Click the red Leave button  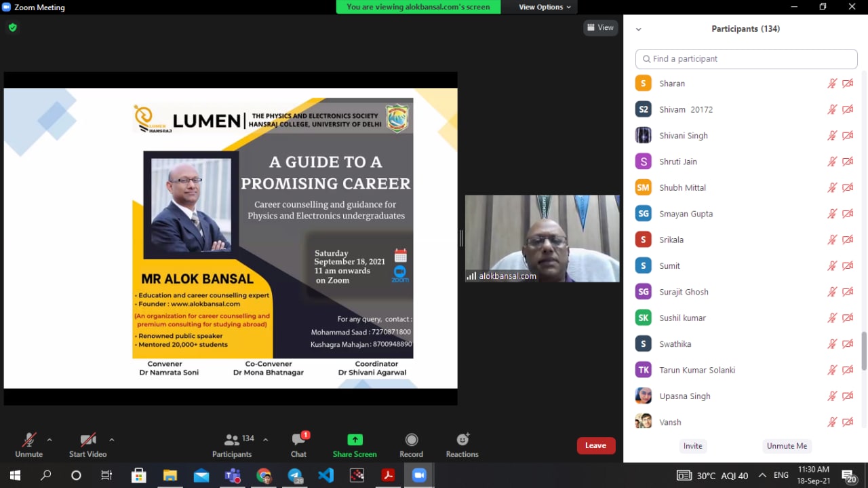tap(595, 445)
